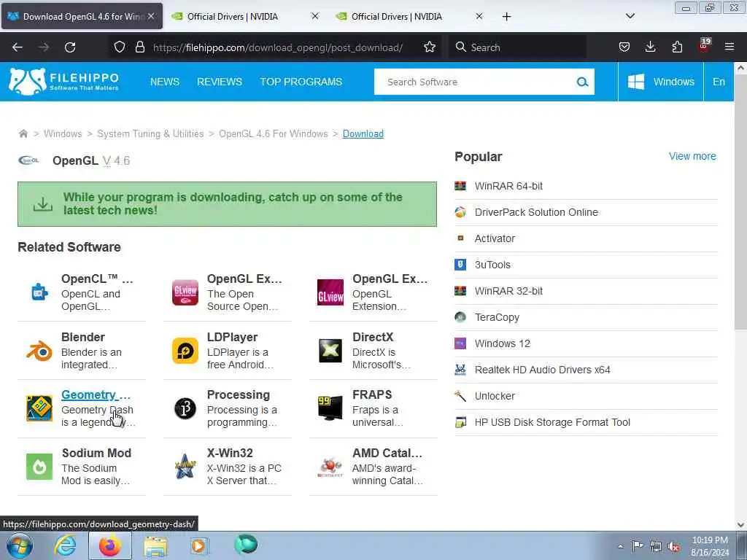Screen dimensions: 747x560
Task: Click the volume muted tray icon
Action: pos(674,546)
